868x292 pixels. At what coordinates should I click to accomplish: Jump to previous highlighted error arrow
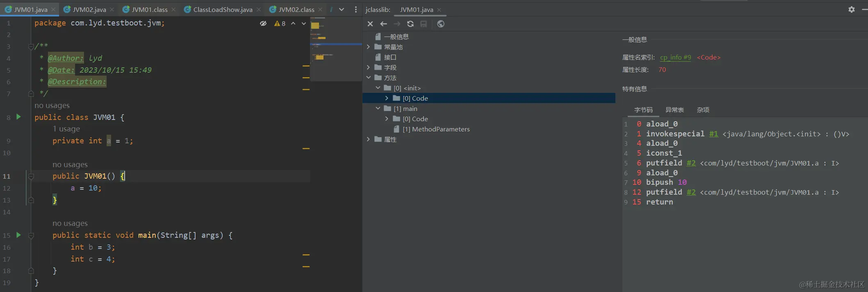(x=293, y=23)
